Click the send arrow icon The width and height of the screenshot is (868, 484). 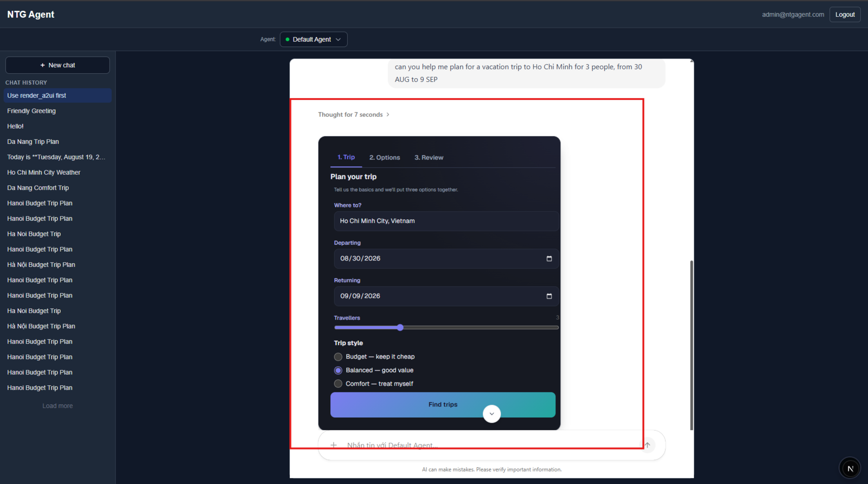pos(647,445)
